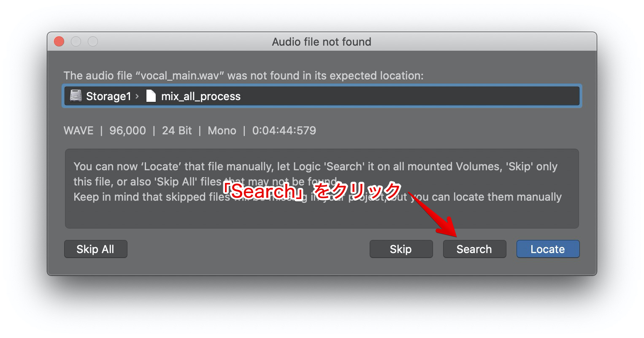Choose Skip All missing files
This screenshot has width=644, height=338.
click(95, 249)
